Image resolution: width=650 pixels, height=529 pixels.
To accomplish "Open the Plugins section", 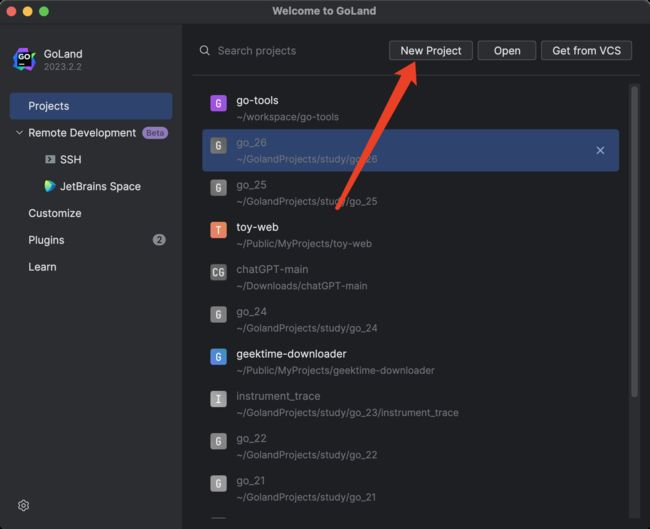I will point(46,240).
